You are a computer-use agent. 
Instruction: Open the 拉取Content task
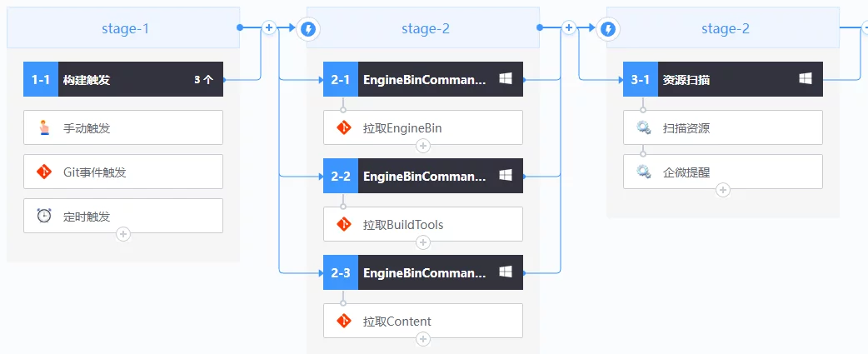pyautogui.click(x=423, y=321)
